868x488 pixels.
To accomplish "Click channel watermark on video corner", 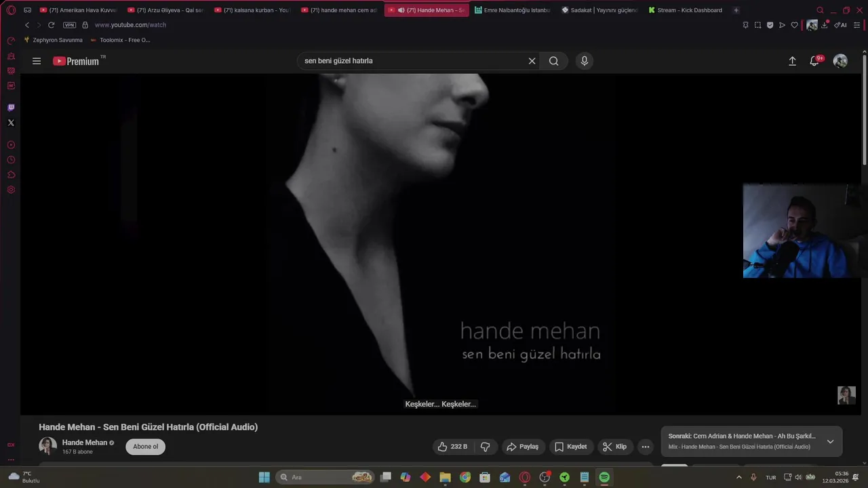I will pos(846,395).
